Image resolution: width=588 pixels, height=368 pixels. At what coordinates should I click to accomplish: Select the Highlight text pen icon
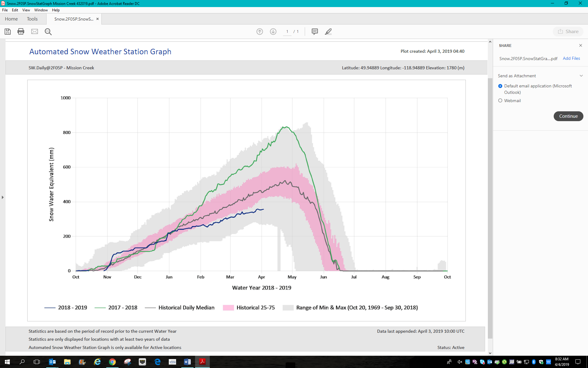coord(328,32)
